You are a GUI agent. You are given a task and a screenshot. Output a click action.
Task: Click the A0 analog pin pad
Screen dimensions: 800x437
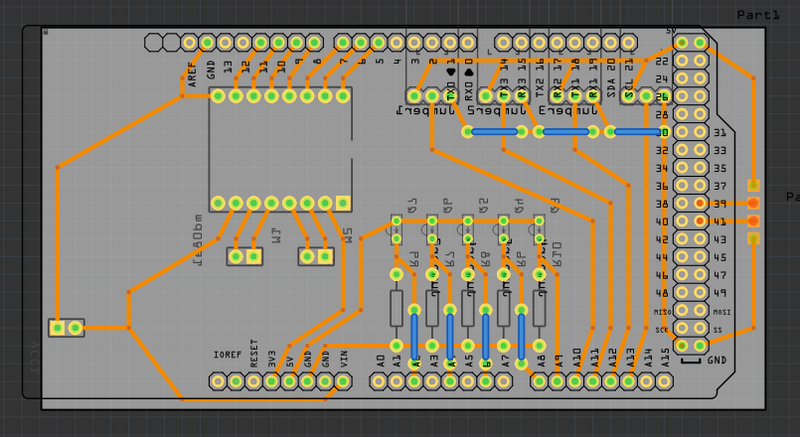click(379, 381)
